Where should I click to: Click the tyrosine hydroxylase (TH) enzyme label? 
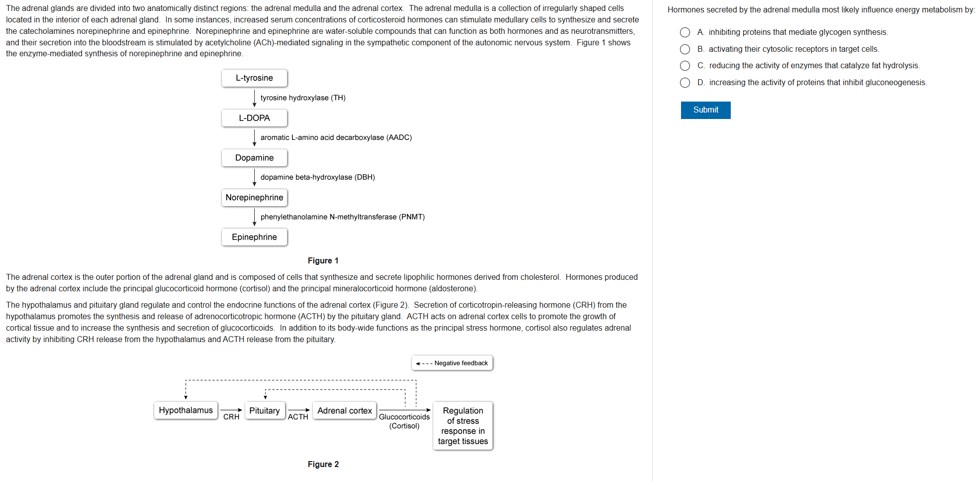pos(302,98)
